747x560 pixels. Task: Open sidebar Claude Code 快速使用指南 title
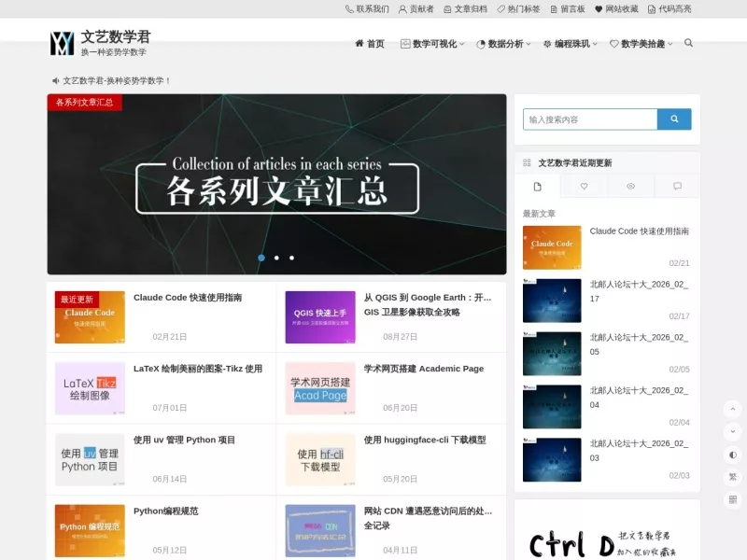coord(640,231)
